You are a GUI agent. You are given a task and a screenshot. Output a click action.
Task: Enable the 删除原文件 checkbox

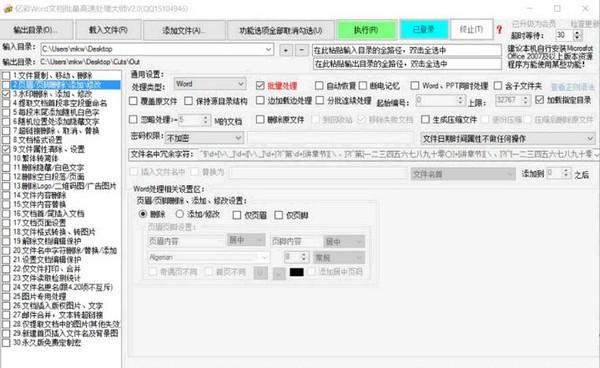[x=260, y=119]
